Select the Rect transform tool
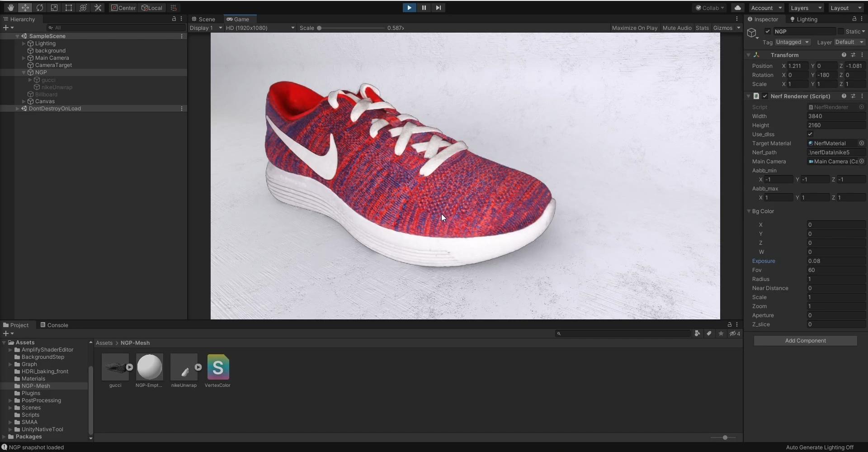 68,8
